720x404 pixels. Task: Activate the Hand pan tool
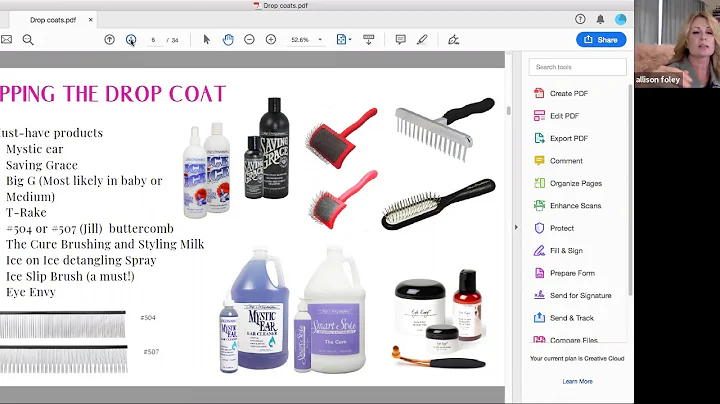[x=228, y=40]
